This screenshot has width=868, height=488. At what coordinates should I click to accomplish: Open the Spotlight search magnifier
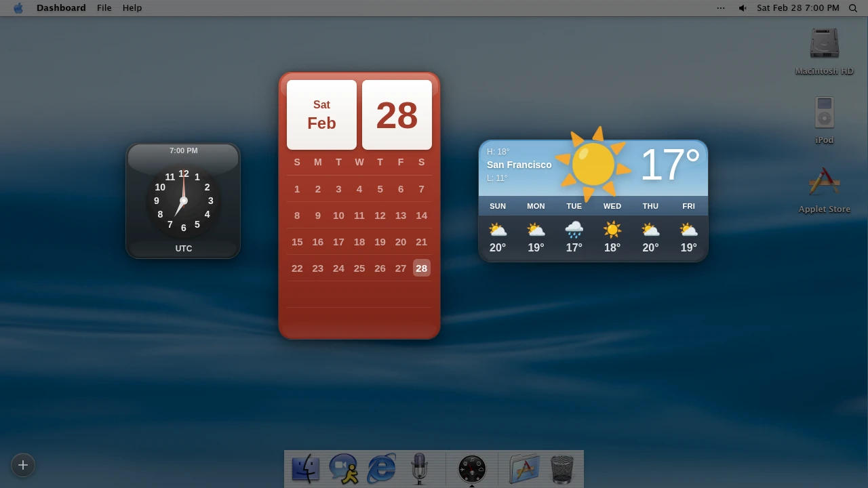[x=853, y=8]
